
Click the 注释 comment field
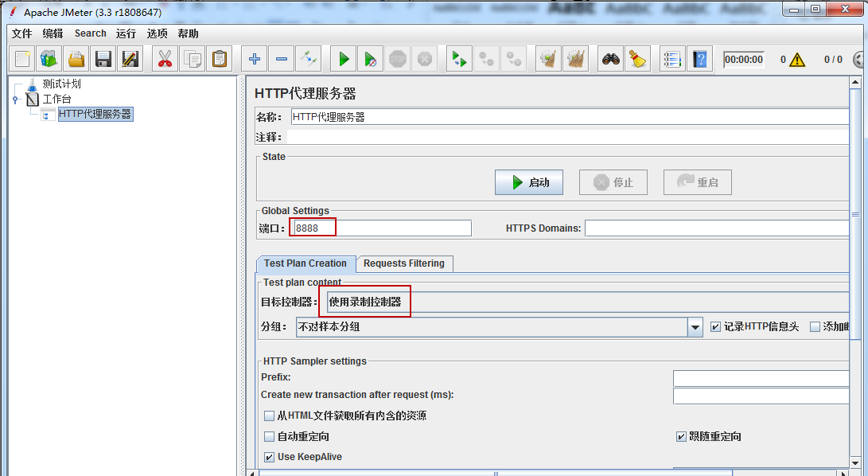(567, 137)
